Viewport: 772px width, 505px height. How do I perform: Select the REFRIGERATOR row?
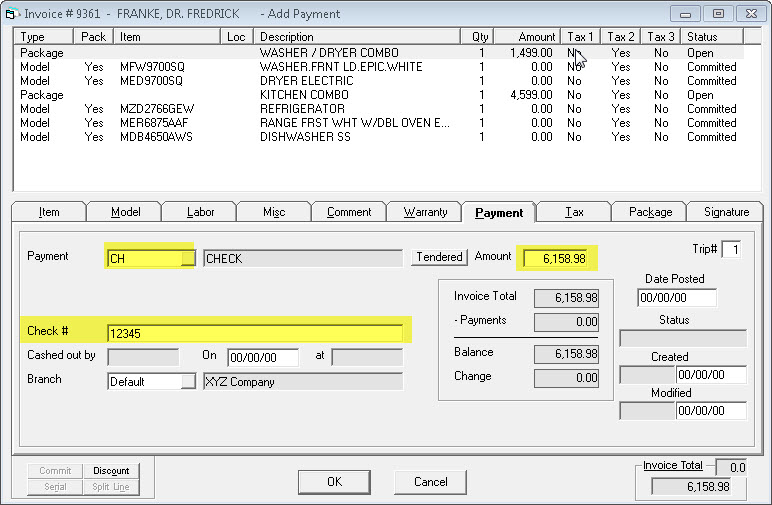point(379,109)
